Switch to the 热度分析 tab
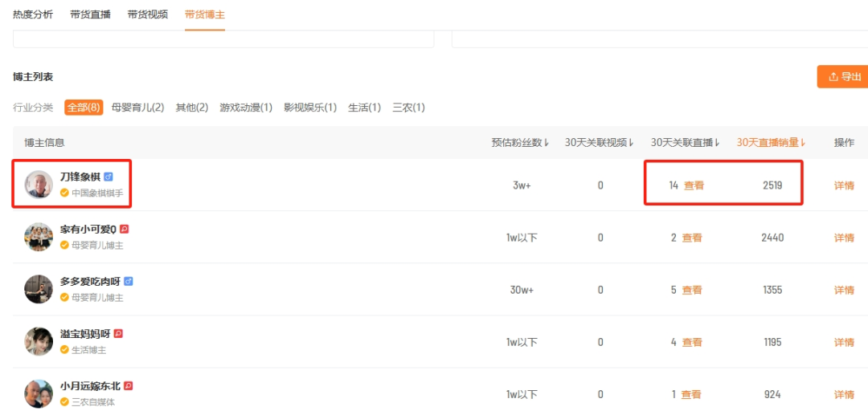Screen dimensions: 868x411 pos(33,14)
